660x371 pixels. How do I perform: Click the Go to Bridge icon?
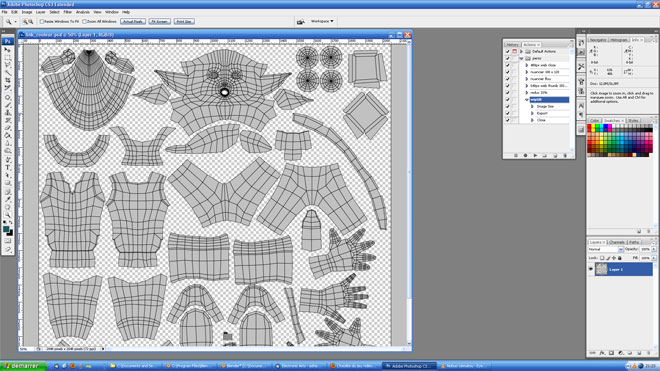tap(301, 21)
